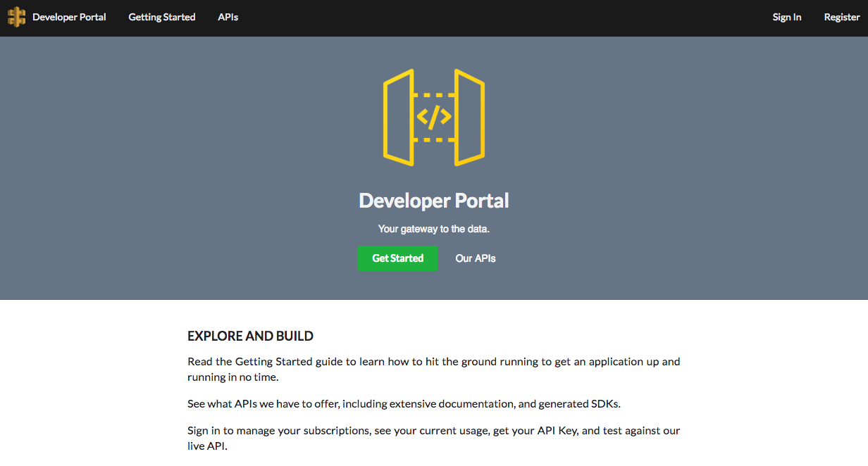Open the Register link
The width and height of the screenshot is (868, 466).
point(841,17)
